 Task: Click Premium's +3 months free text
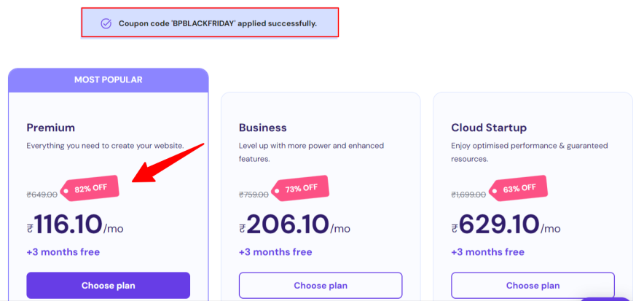[x=63, y=252]
